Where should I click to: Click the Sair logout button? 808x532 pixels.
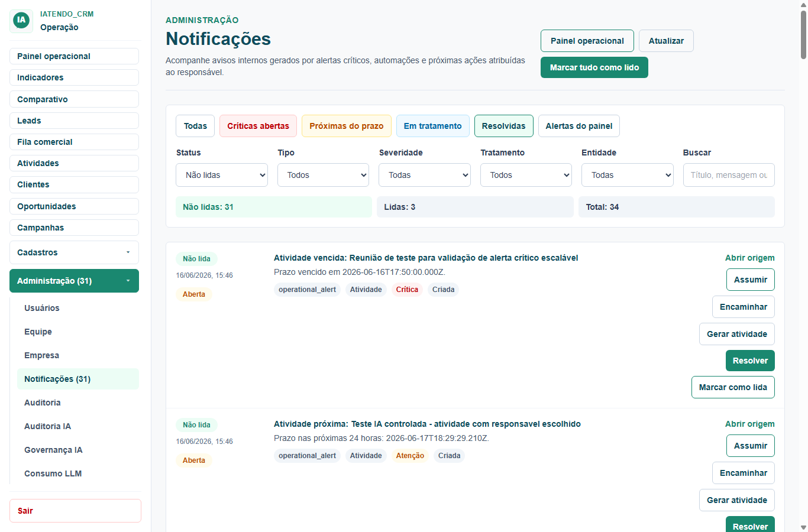coord(75,511)
